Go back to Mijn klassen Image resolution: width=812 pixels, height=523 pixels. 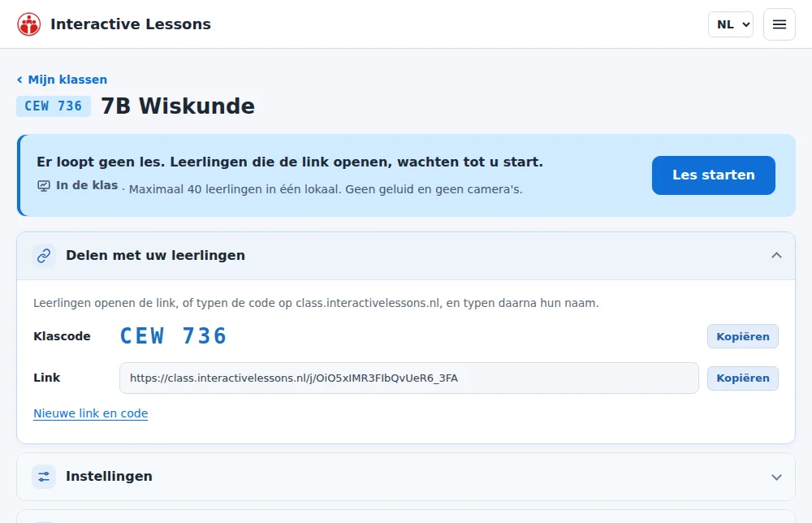63,80
